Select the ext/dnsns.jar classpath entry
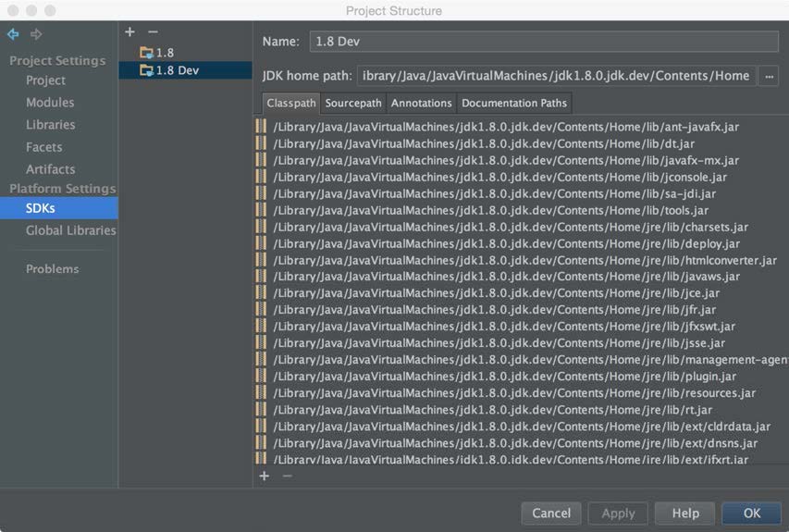 [x=515, y=443]
